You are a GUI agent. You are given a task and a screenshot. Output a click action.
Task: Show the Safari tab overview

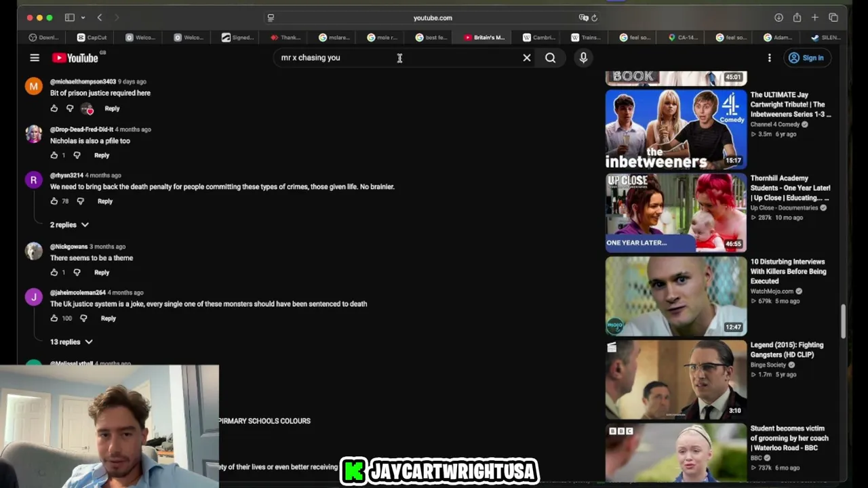[833, 18]
